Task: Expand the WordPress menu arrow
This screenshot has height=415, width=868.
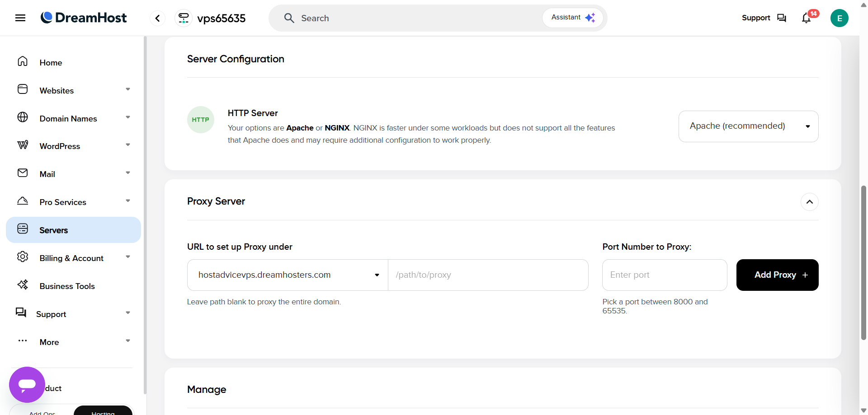Action: [128, 145]
